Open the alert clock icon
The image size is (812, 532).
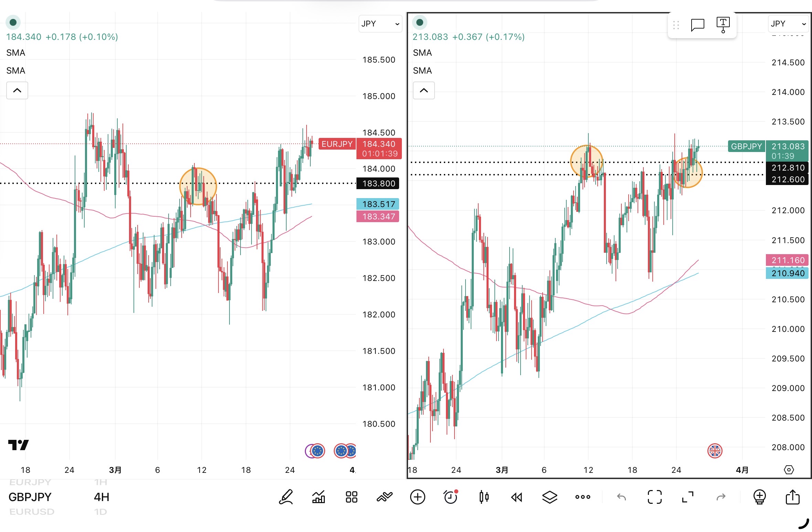click(x=451, y=497)
